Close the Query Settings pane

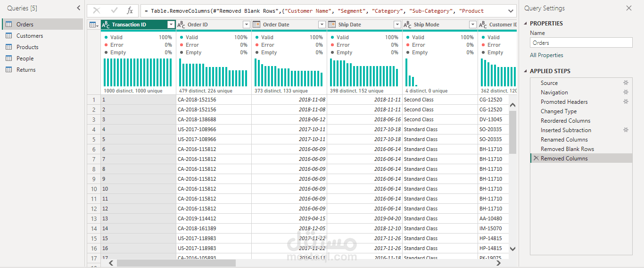coord(628,8)
